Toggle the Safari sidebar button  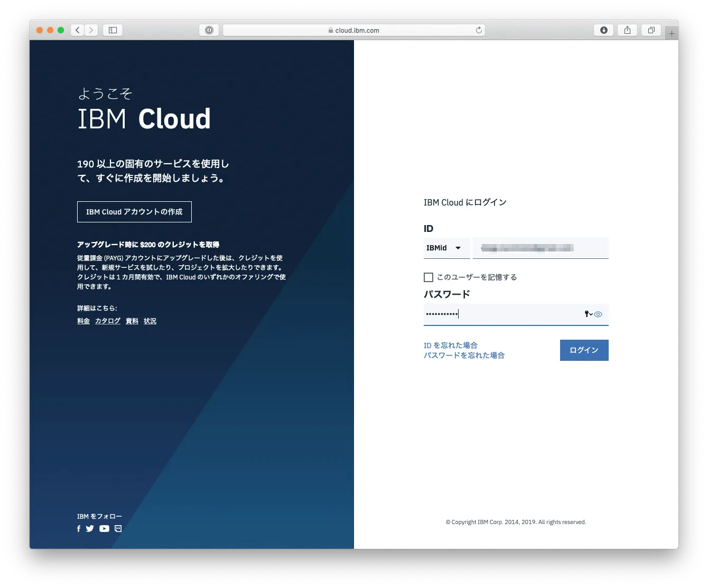tap(113, 30)
